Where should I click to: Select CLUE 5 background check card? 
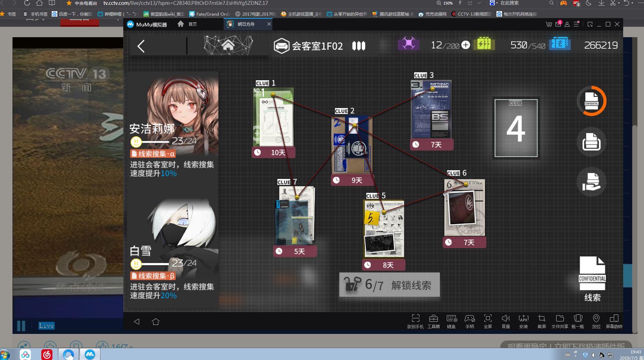[384, 229]
